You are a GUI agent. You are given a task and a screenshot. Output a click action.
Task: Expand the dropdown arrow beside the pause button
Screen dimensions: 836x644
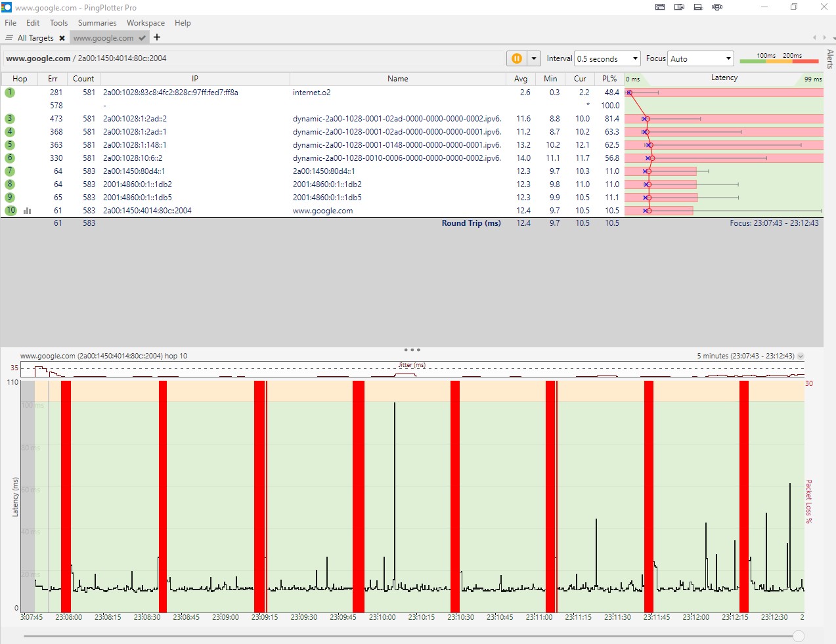(534, 58)
